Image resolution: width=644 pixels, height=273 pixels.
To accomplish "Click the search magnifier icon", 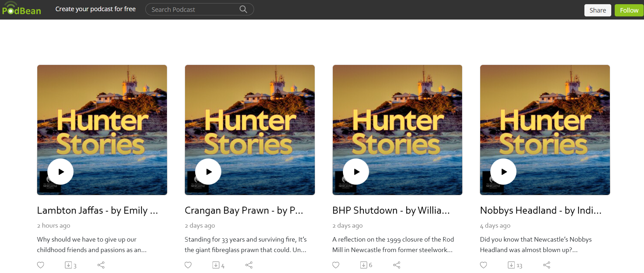I will pos(243,9).
